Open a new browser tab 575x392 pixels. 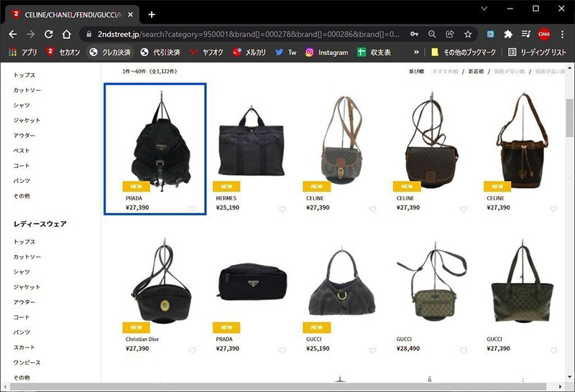[x=152, y=14]
